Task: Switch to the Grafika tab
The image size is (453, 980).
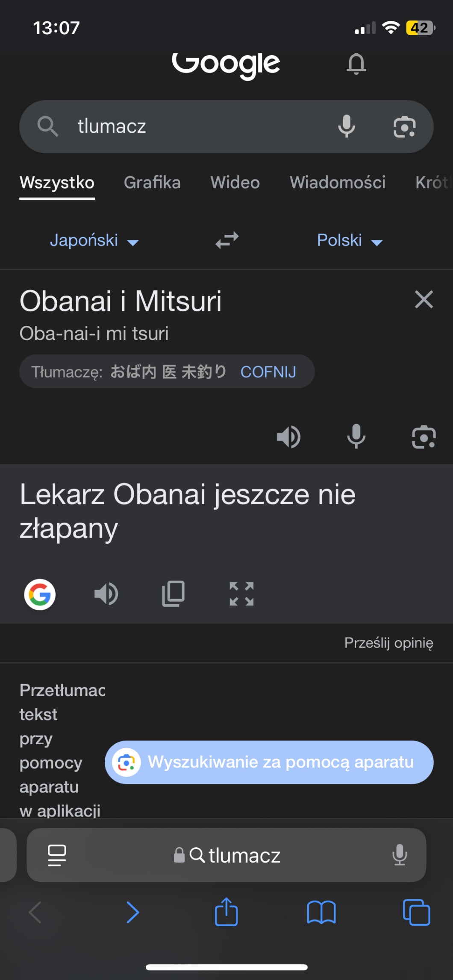Action: 152,183
